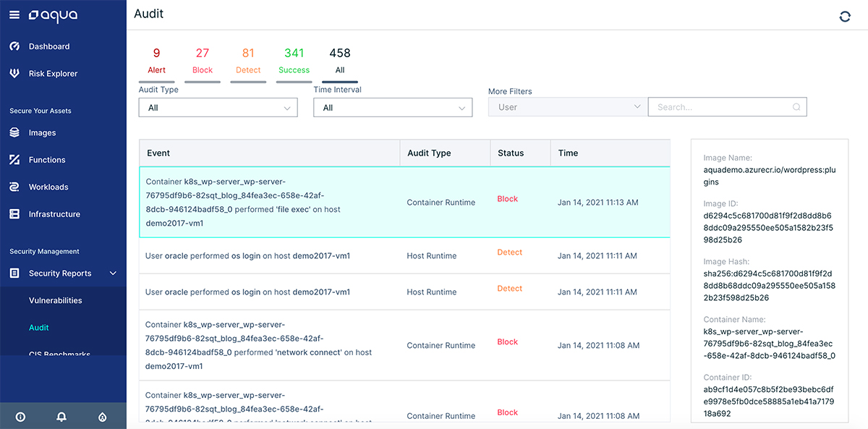Click the Dashboard gauge icon
The width and height of the screenshot is (868, 429).
coord(14,46)
